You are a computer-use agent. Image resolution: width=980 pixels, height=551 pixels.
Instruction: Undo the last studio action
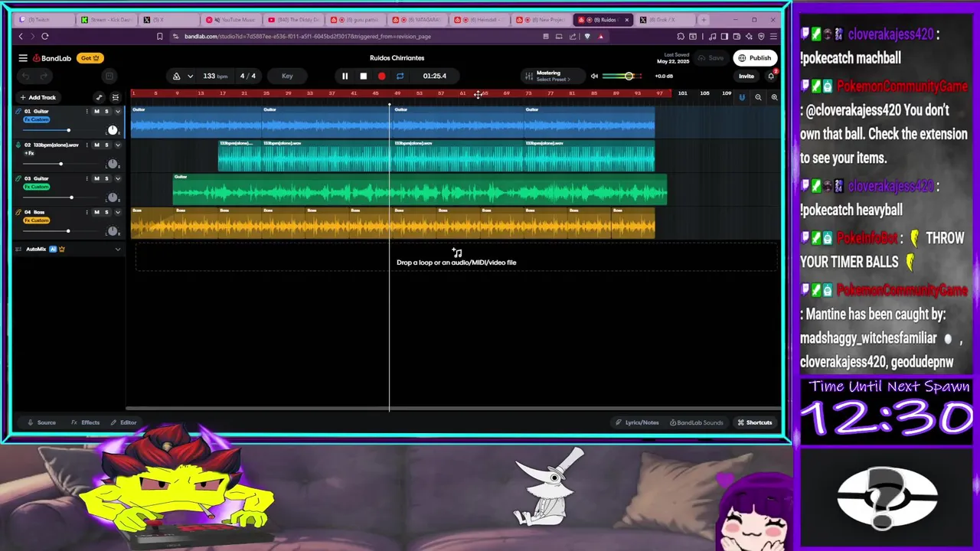(25, 76)
